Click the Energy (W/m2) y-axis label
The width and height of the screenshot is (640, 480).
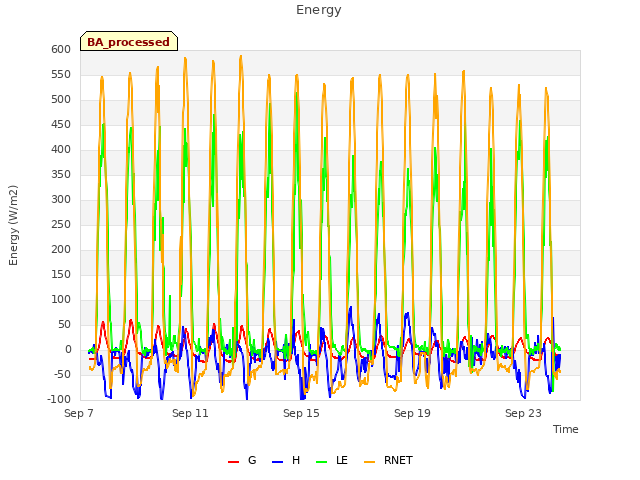pyautogui.click(x=13, y=225)
